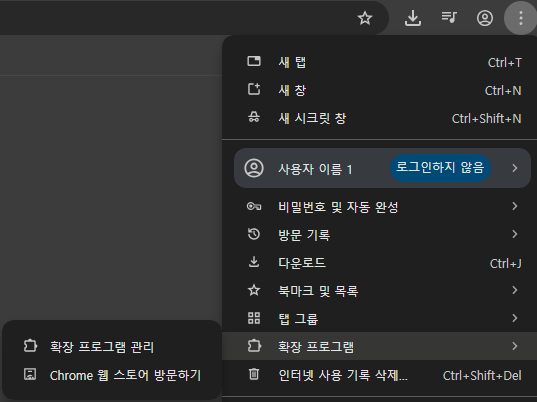Open the media control toolbar icon

(449, 17)
